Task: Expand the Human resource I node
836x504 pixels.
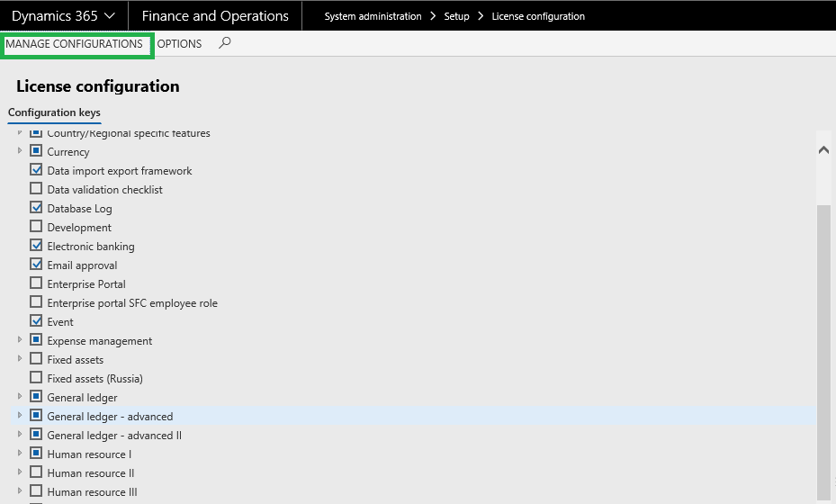Action: pyautogui.click(x=20, y=454)
